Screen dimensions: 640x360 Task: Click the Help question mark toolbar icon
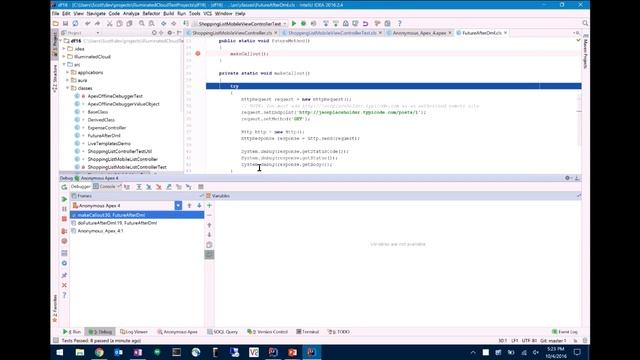(x=400, y=24)
